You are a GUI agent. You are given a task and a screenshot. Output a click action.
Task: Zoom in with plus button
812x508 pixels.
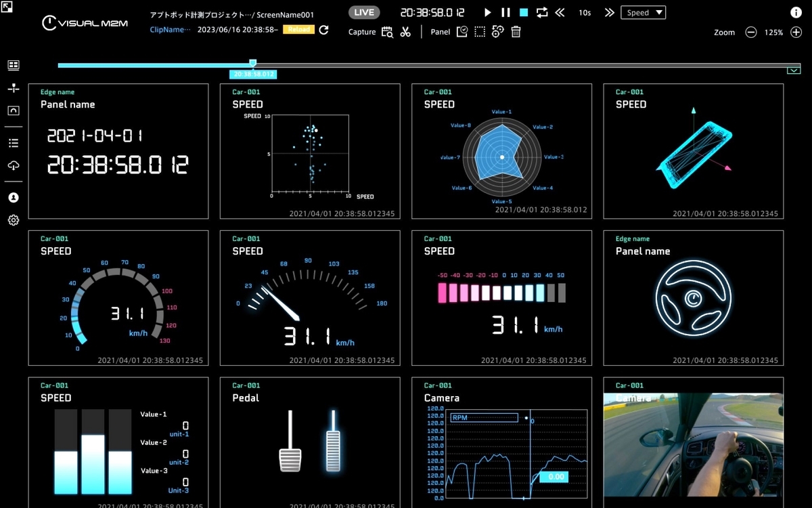[796, 33]
